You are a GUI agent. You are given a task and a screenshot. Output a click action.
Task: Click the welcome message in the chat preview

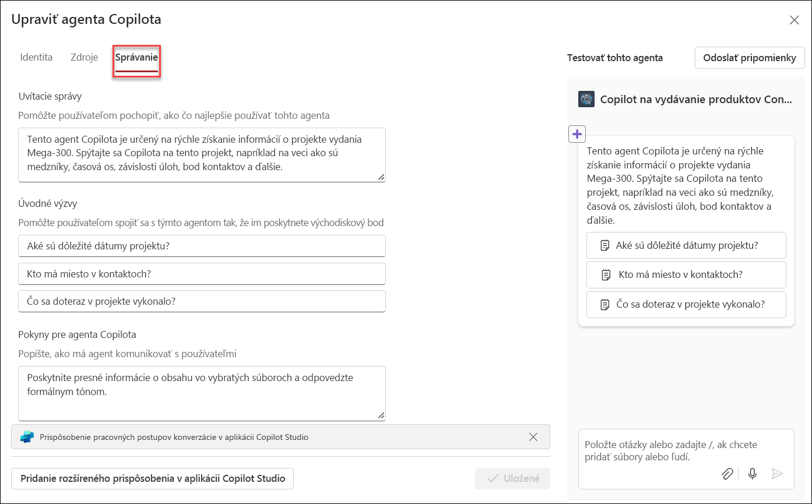[681, 186]
